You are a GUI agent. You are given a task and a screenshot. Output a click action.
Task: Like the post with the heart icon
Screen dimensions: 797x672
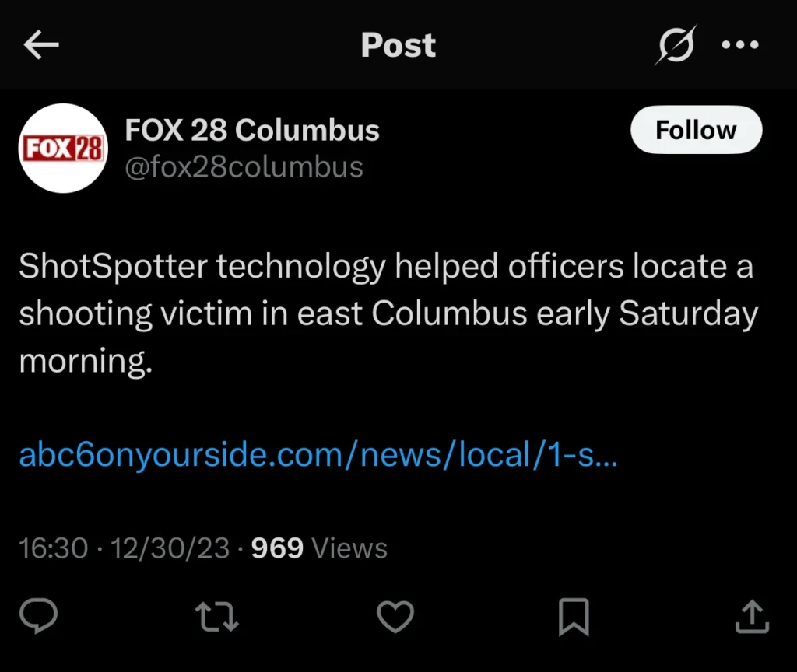[395, 618]
